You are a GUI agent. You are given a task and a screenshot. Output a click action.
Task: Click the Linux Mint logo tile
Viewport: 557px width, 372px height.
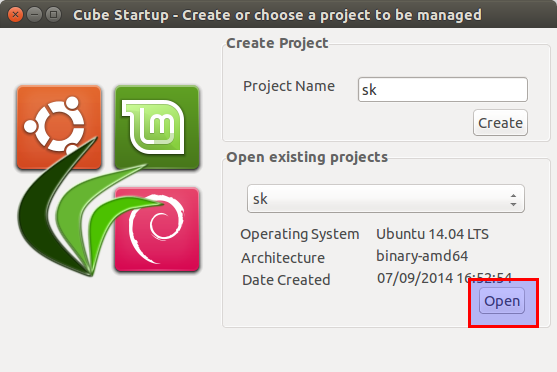coord(157,127)
